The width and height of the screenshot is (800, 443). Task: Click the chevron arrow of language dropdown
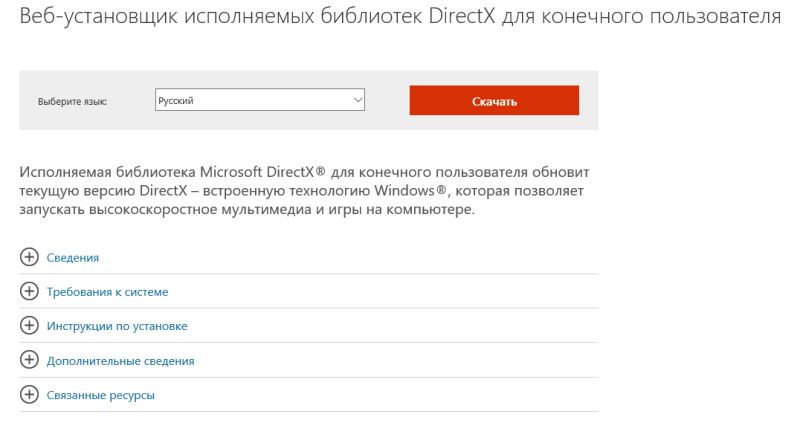358,100
